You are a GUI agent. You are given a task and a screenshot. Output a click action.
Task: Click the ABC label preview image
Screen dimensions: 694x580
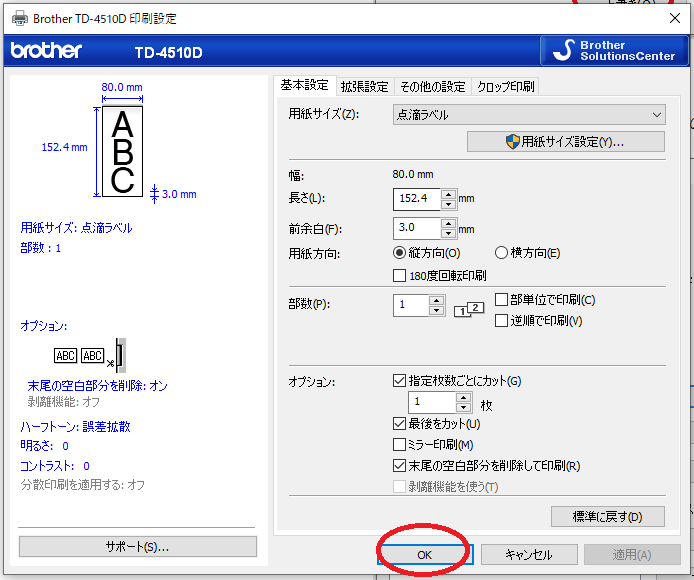pyautogui.click(x=122, y=151)
